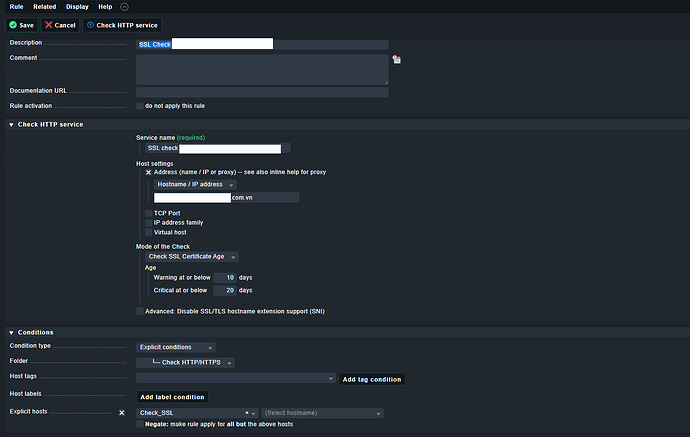Click the Documentation URL input field
This screenshot has height=437, width=690.
261,92
